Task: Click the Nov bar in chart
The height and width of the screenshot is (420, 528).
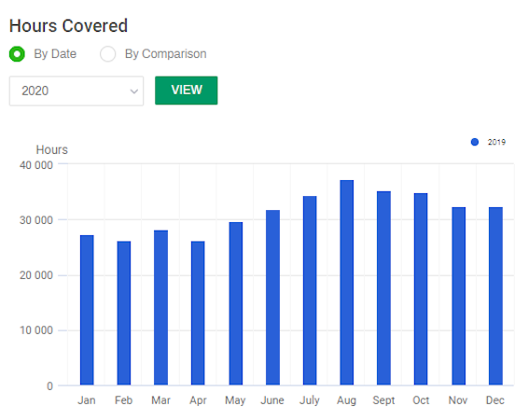Action: pyautogui.click(x=459, y=296)
